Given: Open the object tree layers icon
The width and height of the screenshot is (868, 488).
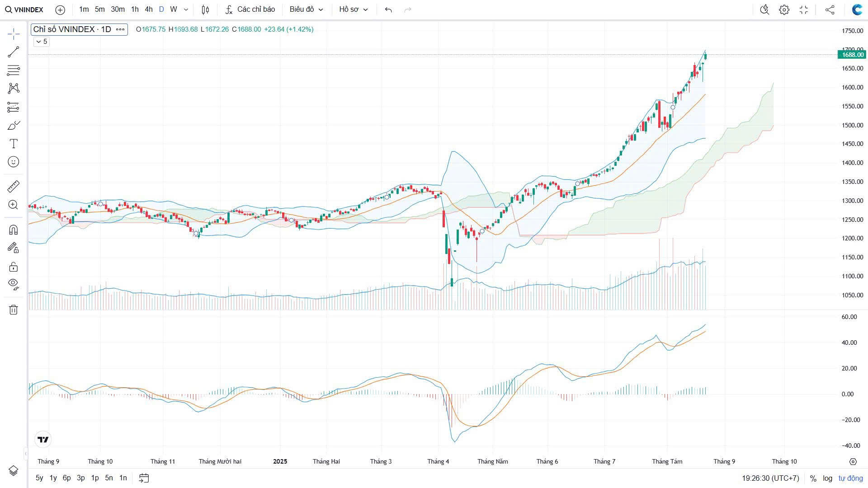Looking at the screenshot, I should [14, 471].
